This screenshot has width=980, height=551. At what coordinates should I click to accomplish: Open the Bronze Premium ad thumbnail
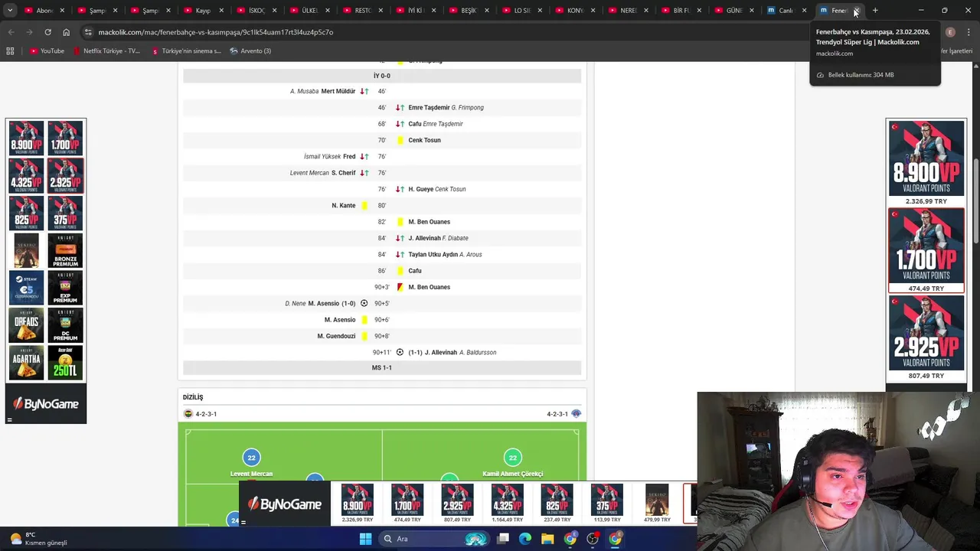pyautogui.click(x=65, y=251)
